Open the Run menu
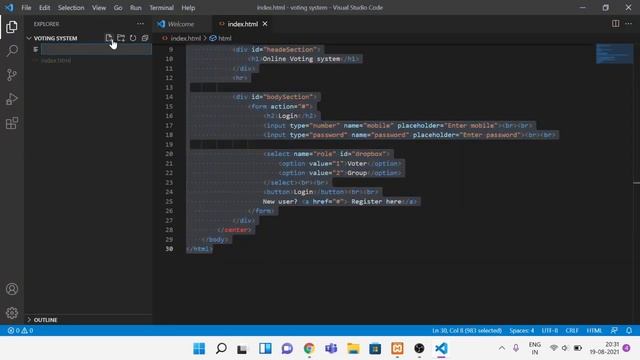Image resolution: width=640 pixels, height=360 pixels. [x=136, y=8]
